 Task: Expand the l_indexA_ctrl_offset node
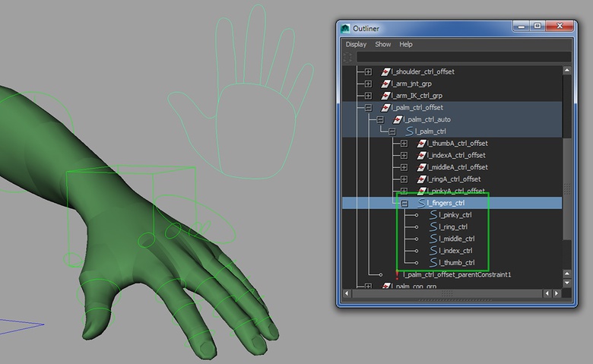point(404,155)
